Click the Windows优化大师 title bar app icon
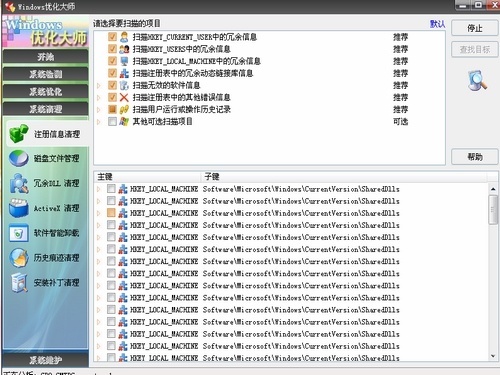Image resolution: width=500 pixels, height=375 pixels. [x=10, y=6]
